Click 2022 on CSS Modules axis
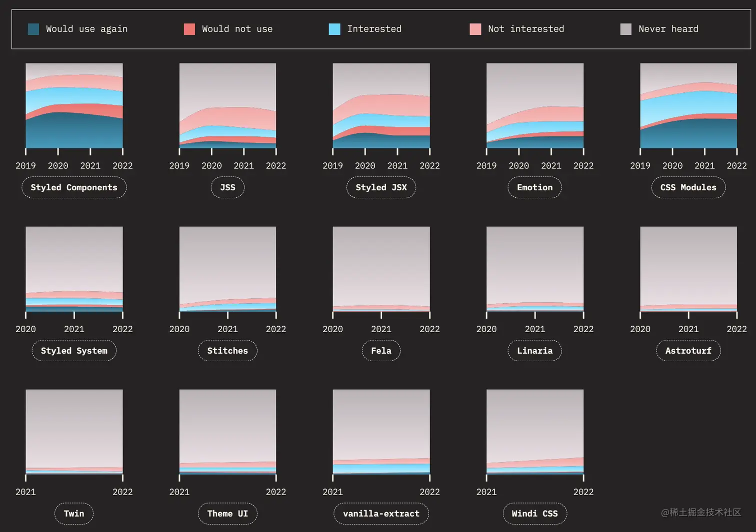Image resolution: width=756 pixels, height=532 pixels. tap(736, 166)
